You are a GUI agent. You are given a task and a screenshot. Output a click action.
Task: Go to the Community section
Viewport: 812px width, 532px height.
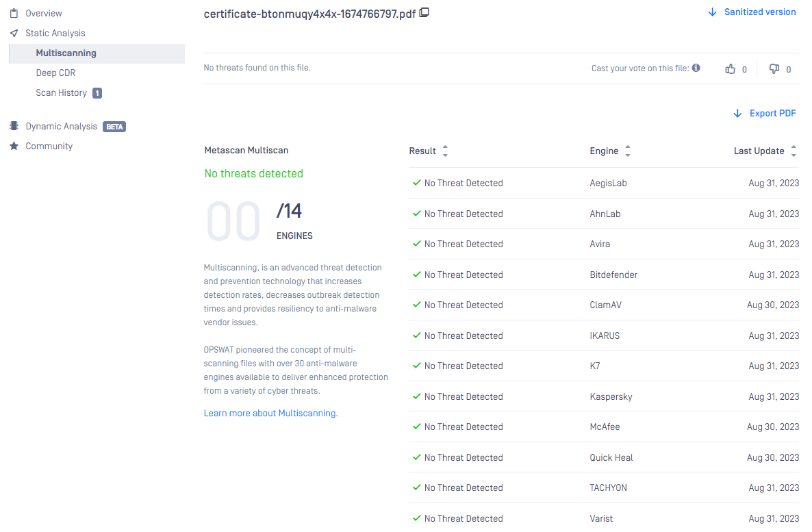coord(49,146)
